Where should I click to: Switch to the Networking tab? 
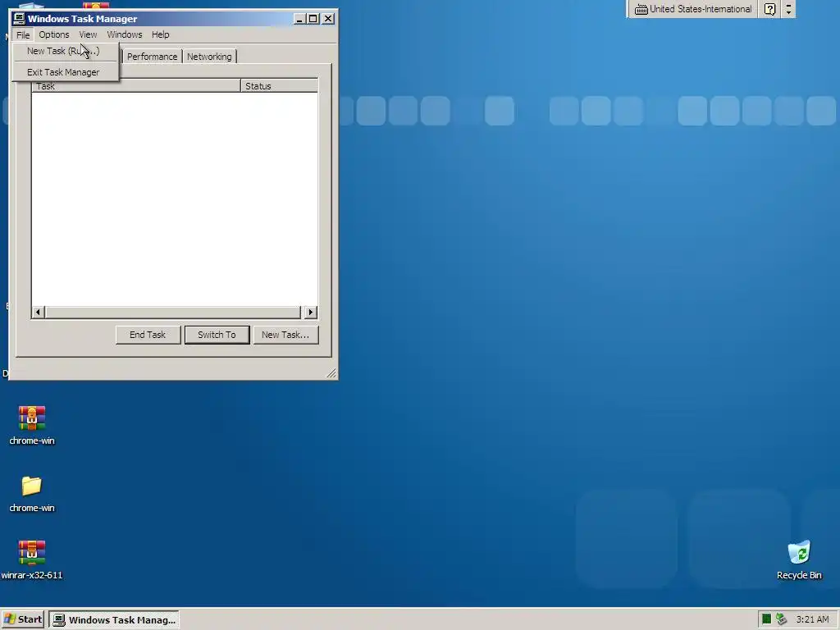[209, 57]
